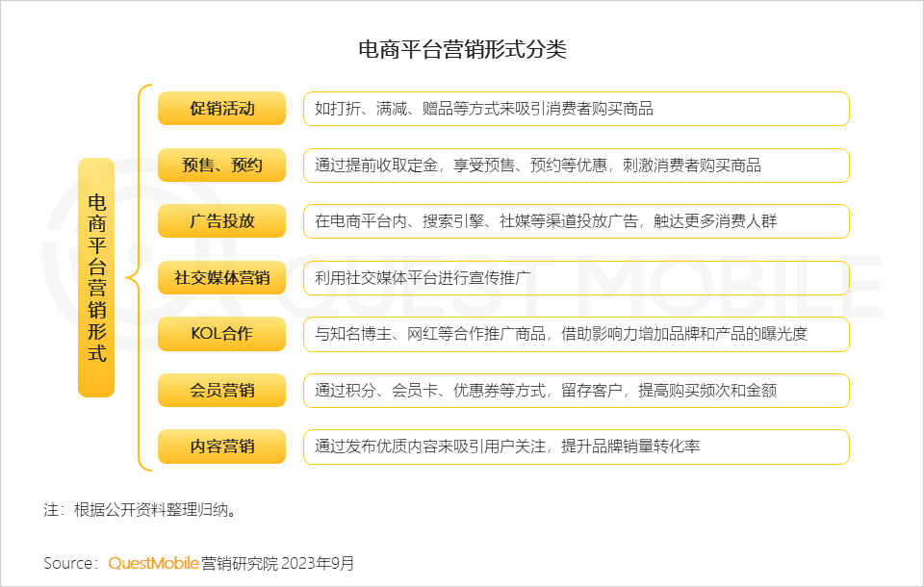Screen dimensions: 924x587
Task: Select the 社交媒体营销 category label
Action: point(221,278)
